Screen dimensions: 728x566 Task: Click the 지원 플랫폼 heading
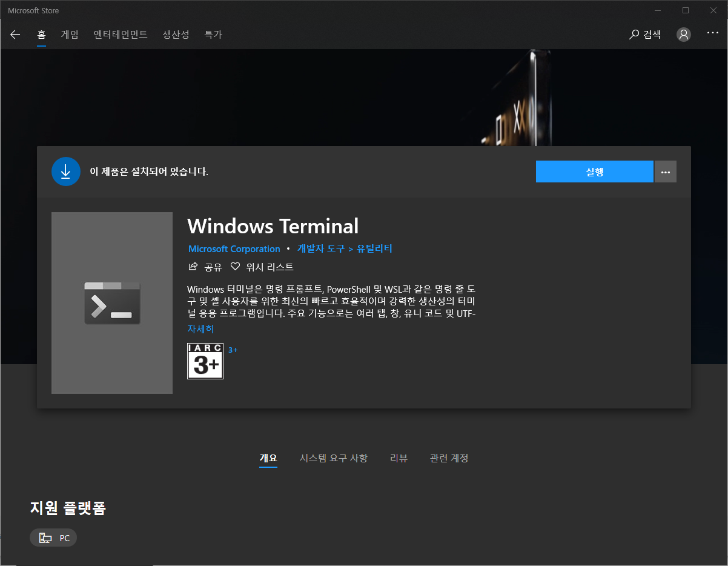68,508
